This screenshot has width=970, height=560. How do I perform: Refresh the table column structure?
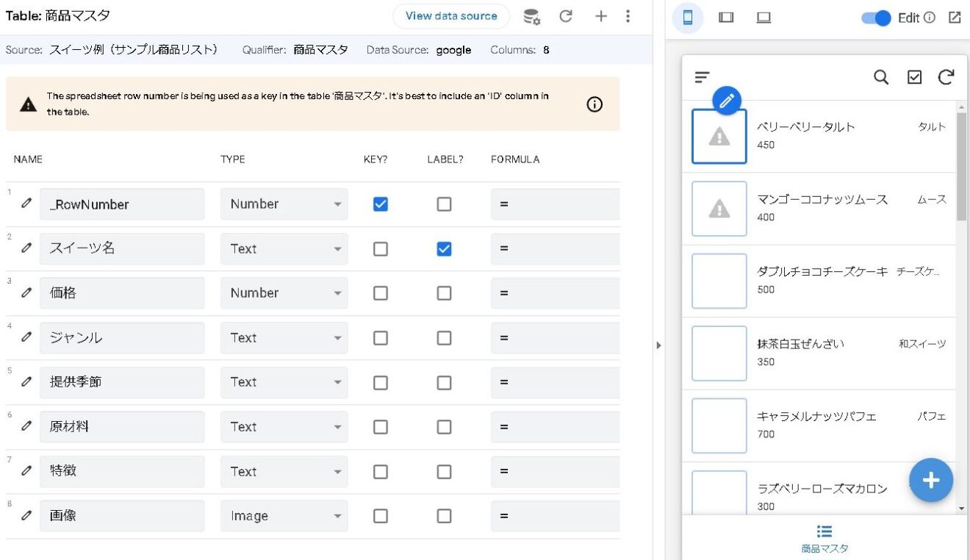pyautogui.click(x=566, y=15)
